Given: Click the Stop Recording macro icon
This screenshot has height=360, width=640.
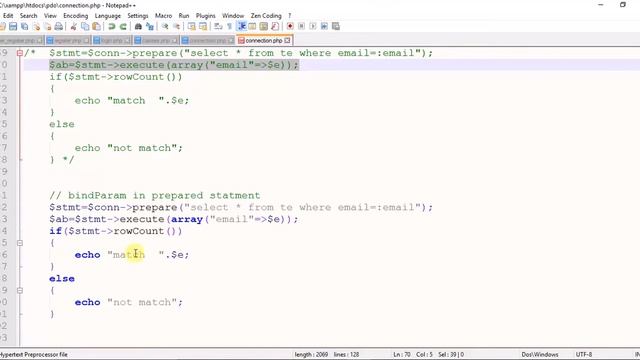Looking at the screenshot, I should [x=301, y=27].
